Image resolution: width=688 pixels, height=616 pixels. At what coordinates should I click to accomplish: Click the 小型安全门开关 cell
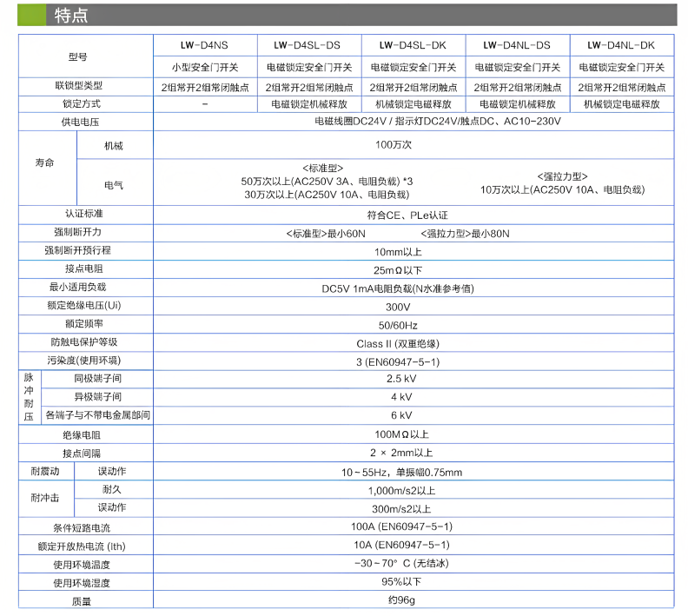[x=204, y=67]
